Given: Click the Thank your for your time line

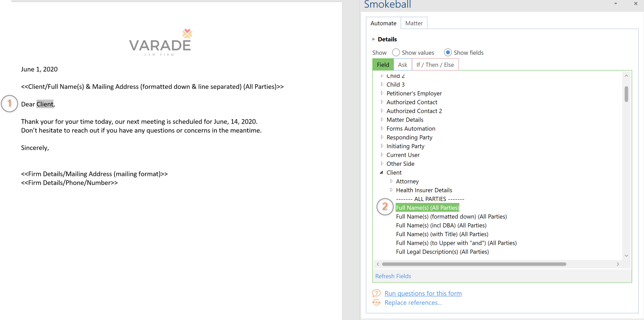Looking at the screenshot, I should tap(139, 122).
